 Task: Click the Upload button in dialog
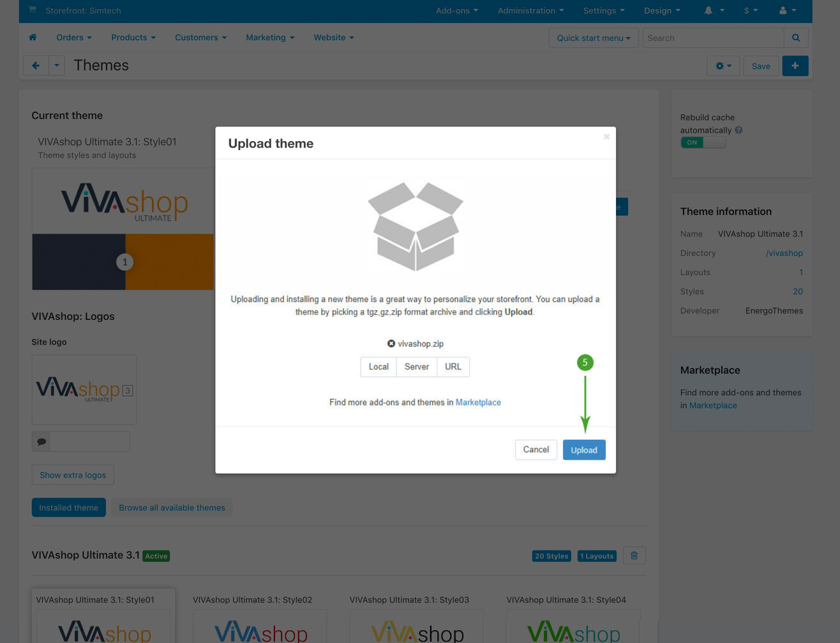tap(583, 450)
